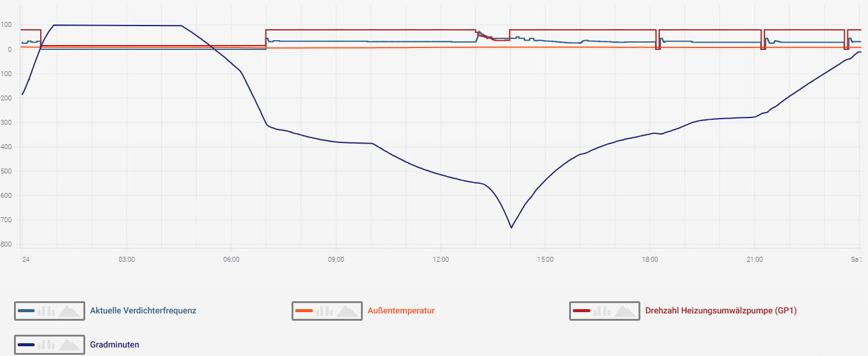The width and height of the screenshot is (868, 356).
Task: Switch Aktuelle Verdichterfrequenz to area chart
Action: click(x=69, y=311)
